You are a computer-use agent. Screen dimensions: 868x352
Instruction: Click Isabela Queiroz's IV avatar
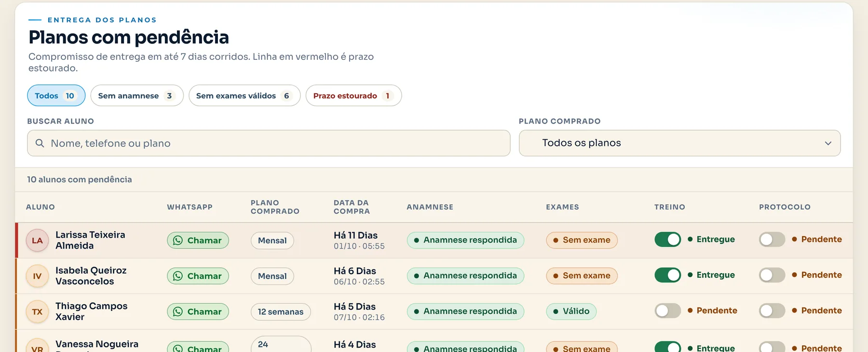click(37, 276)
